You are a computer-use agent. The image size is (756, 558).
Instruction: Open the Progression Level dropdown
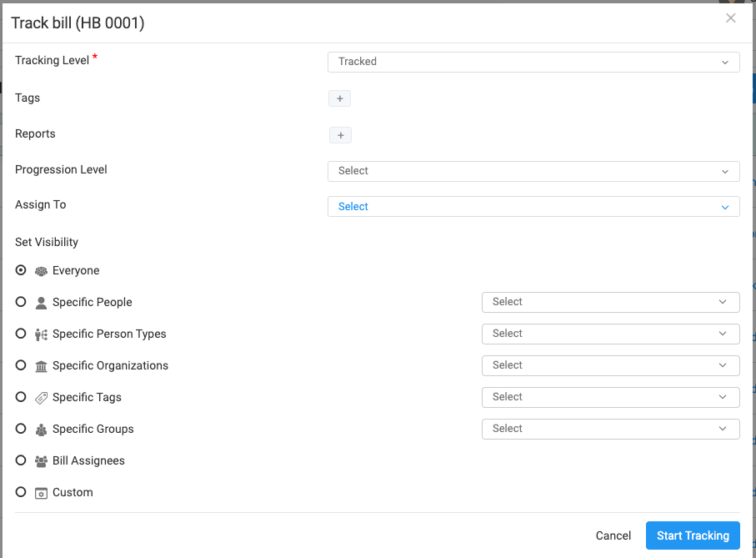[x=533, y=171]
